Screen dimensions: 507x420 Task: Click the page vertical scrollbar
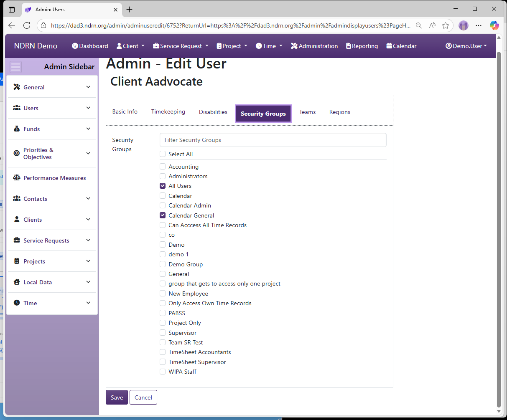(498, 230)
